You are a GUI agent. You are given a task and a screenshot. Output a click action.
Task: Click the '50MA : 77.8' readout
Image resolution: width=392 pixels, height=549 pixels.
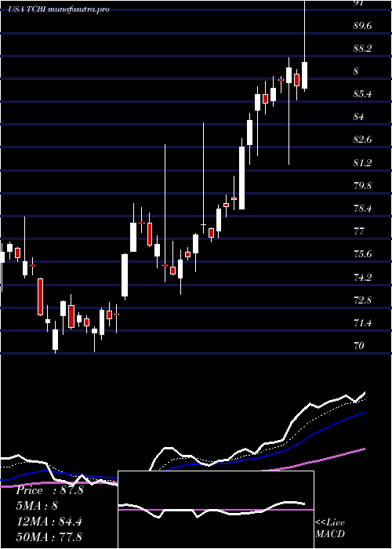tap(50, 536)
